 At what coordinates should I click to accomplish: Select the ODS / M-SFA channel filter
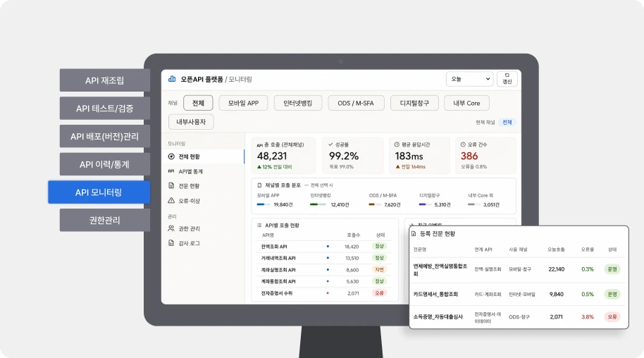pyautogui.click(x=356, y=103)
